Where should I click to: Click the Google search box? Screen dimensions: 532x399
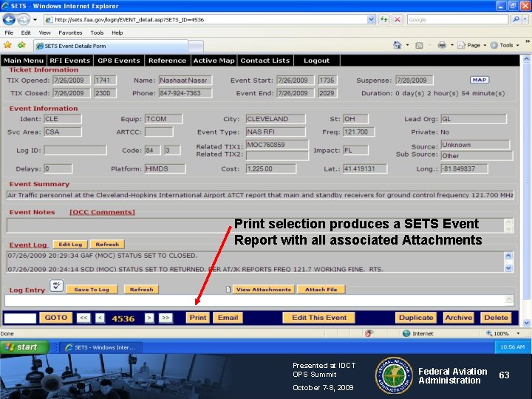[457, 20]
